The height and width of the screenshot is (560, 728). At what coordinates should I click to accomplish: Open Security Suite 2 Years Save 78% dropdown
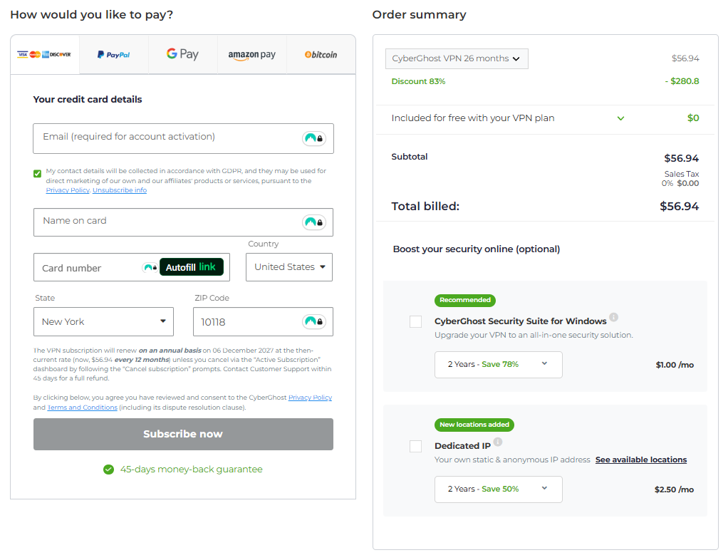498,365
